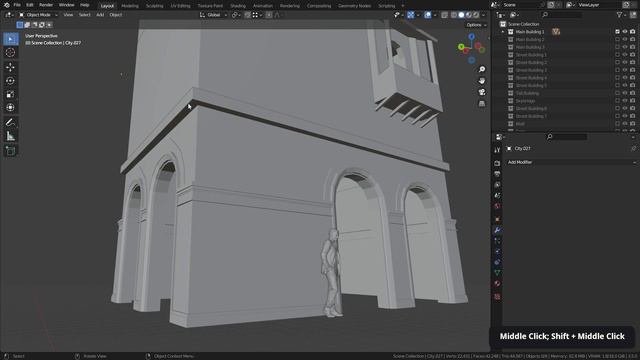Open the Tool properties tab icon
This screenshot has width=640, height=360.
pos(497,150)
